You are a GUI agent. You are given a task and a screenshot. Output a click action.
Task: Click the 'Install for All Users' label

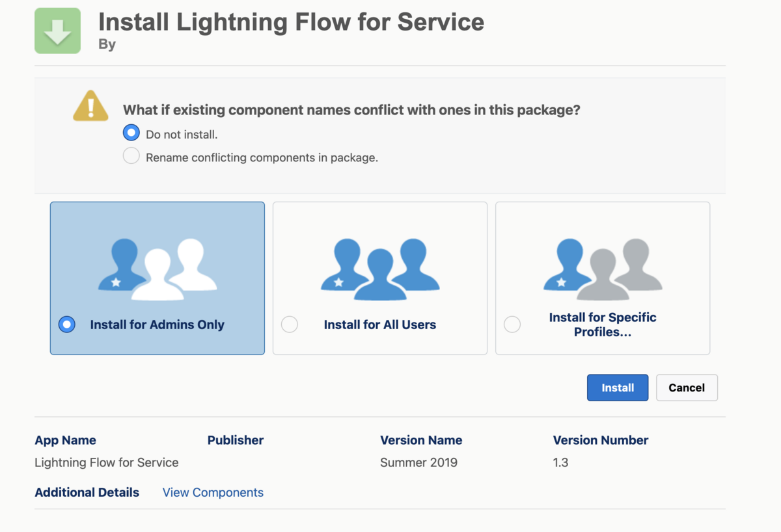coord(380,325)
